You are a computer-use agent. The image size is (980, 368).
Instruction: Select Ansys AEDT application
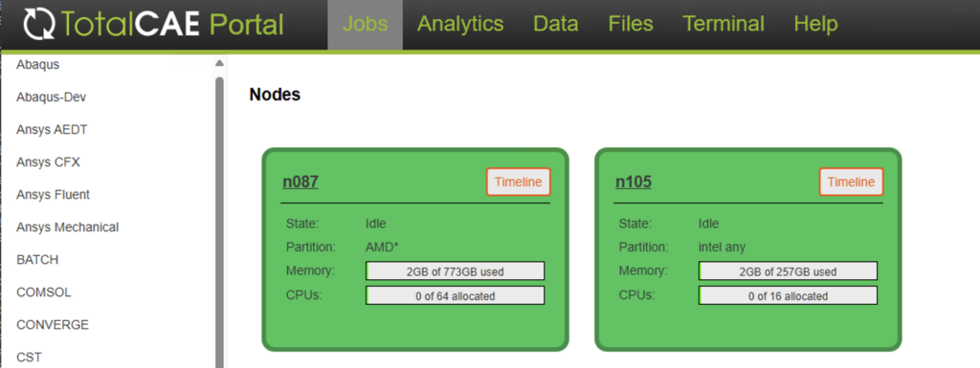[x=52, y=130]
